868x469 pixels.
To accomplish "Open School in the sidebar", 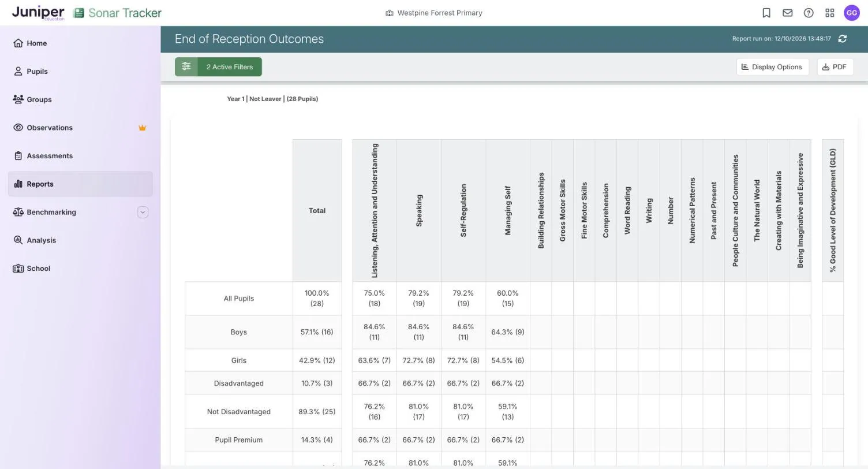I will click(x=80, y=269).
